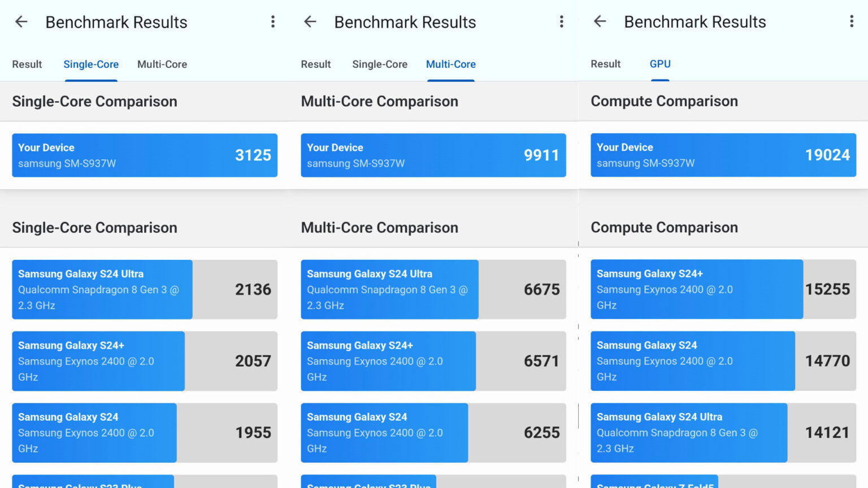Select Galaxy S24 multi-core entry 6255
868x488 pixels.
(x=433, y=433)
